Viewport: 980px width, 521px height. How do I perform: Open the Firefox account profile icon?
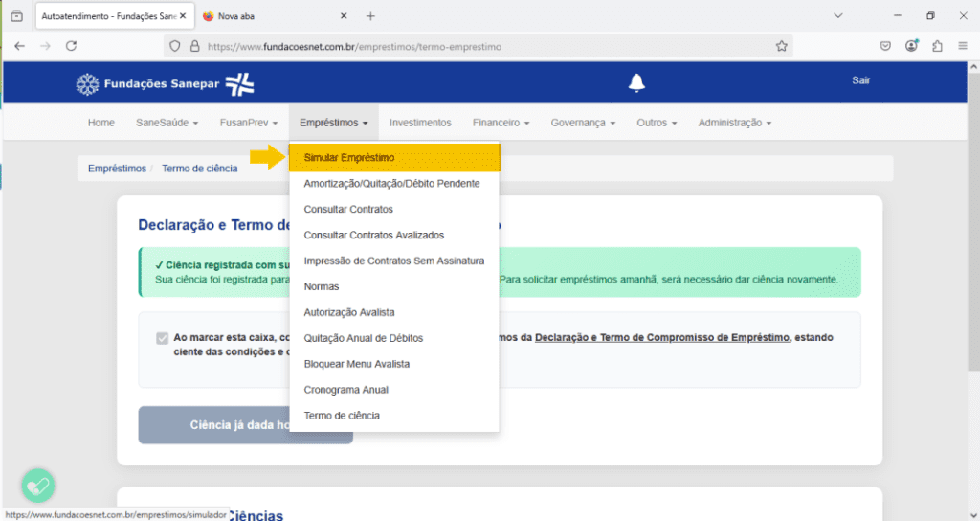point(911,46)
